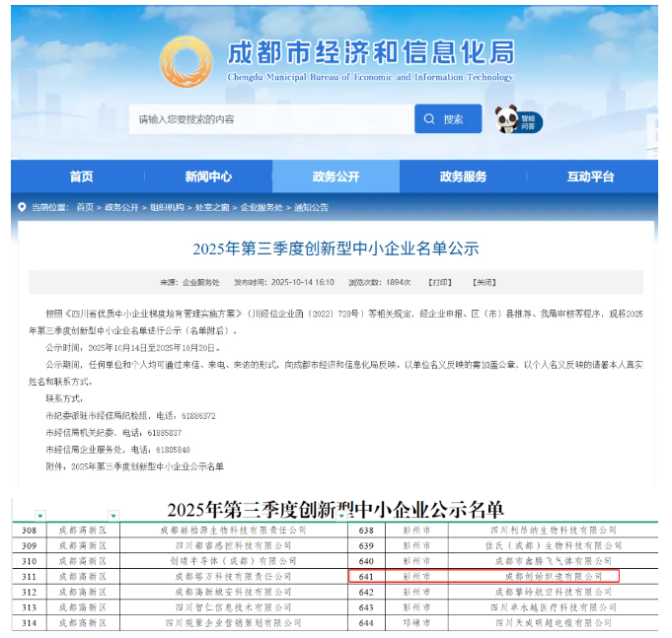This screenshot has height=638, width=672.
Task: Select company 四川观策企业营销策划有限公司 in row 314
Action: point(233,622)
